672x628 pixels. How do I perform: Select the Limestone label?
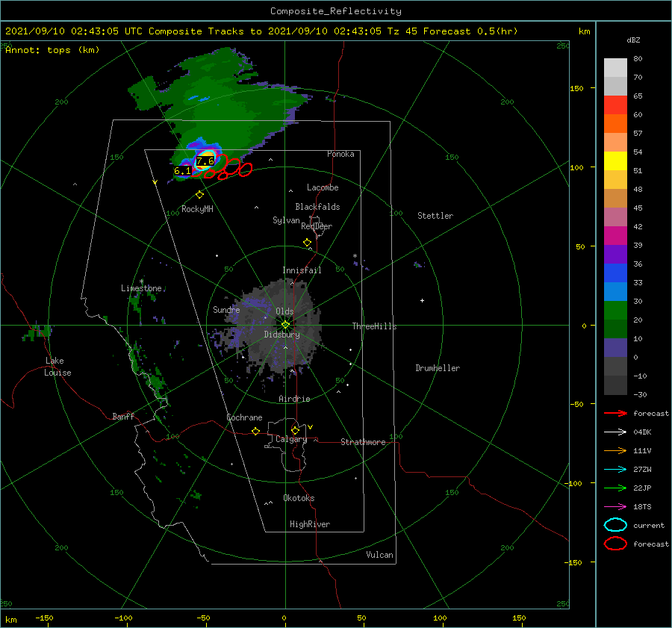pyautogui.click(x=141, y=288)
